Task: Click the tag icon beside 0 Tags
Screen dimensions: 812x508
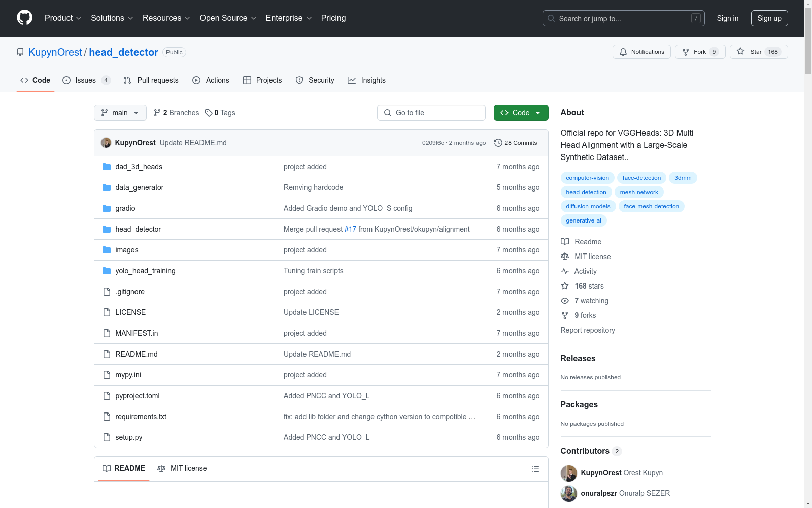Action: point(209,113)
